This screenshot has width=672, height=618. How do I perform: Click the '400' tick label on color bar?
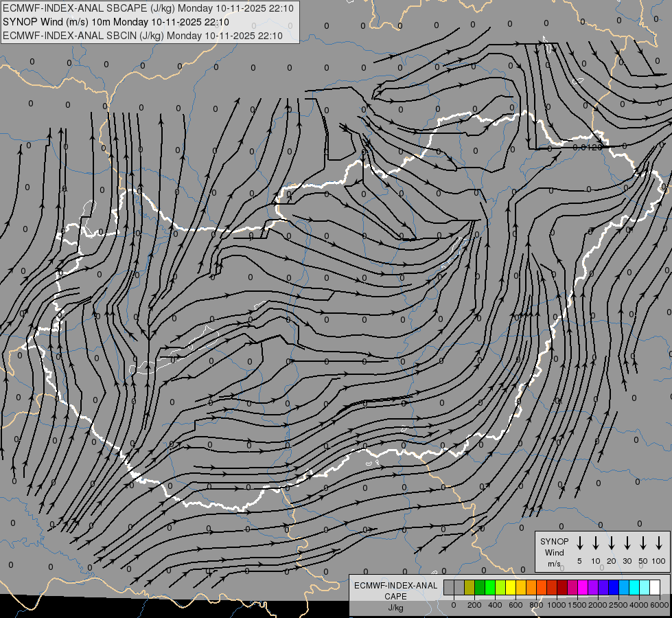495,605
